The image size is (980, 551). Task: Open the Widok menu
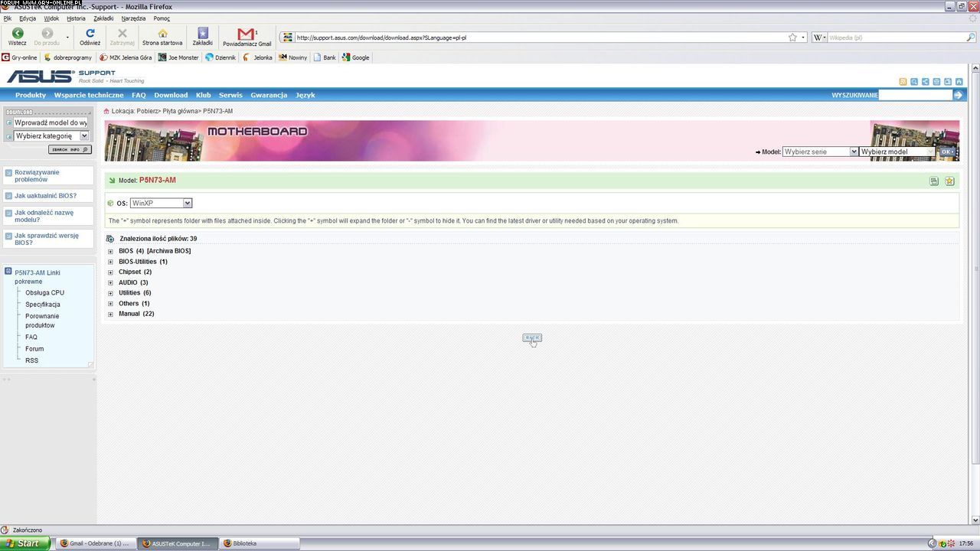pos(51,18)
